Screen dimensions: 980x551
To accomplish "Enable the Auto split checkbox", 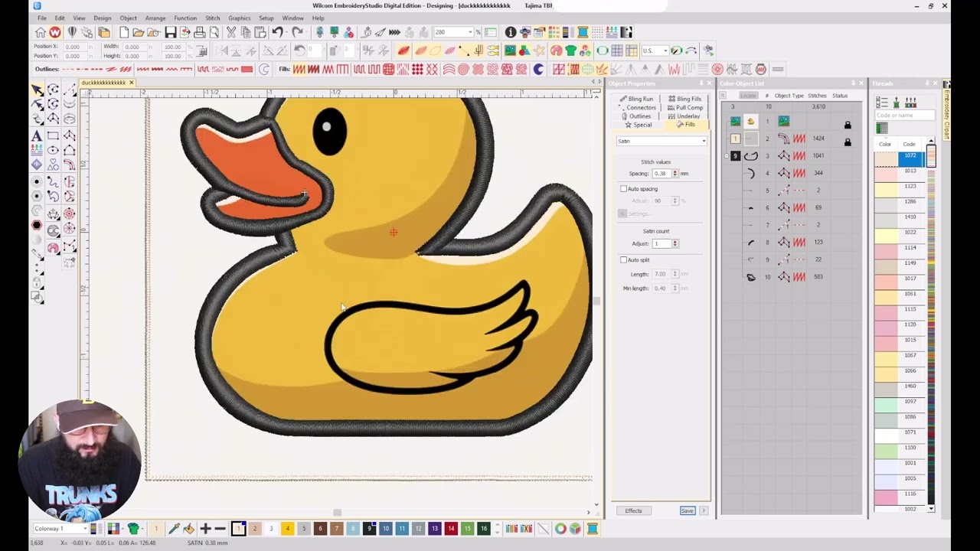I will click(x=623, y=260).
